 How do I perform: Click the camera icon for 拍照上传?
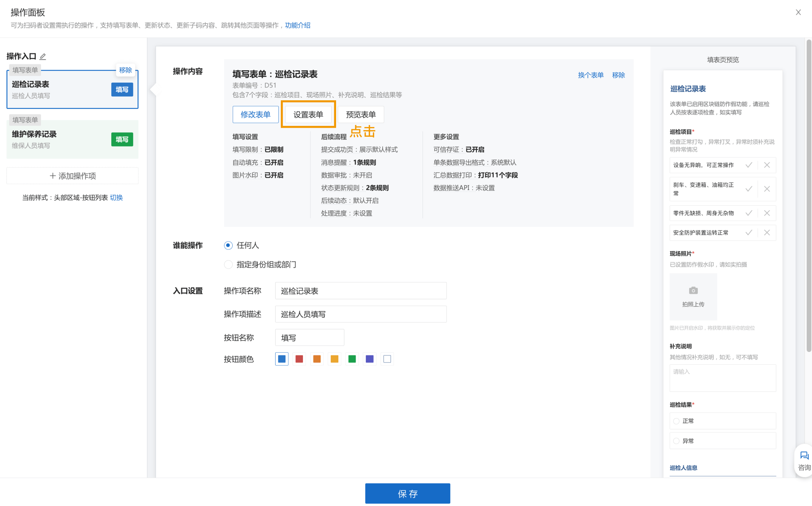(x=693, y=290)
